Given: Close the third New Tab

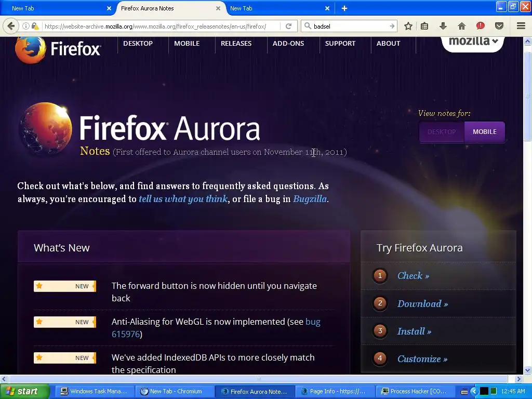Looking at the screenshot, I should click(x=327, y=8).
